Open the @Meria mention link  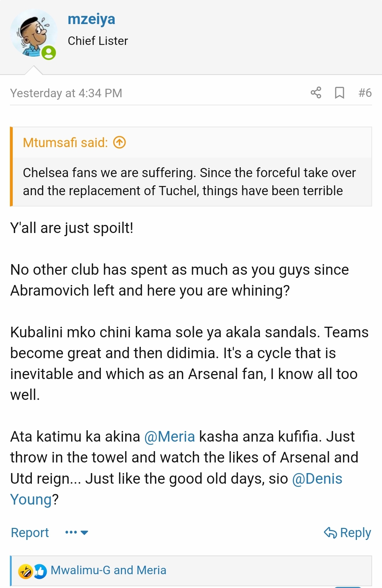(169, 437)
